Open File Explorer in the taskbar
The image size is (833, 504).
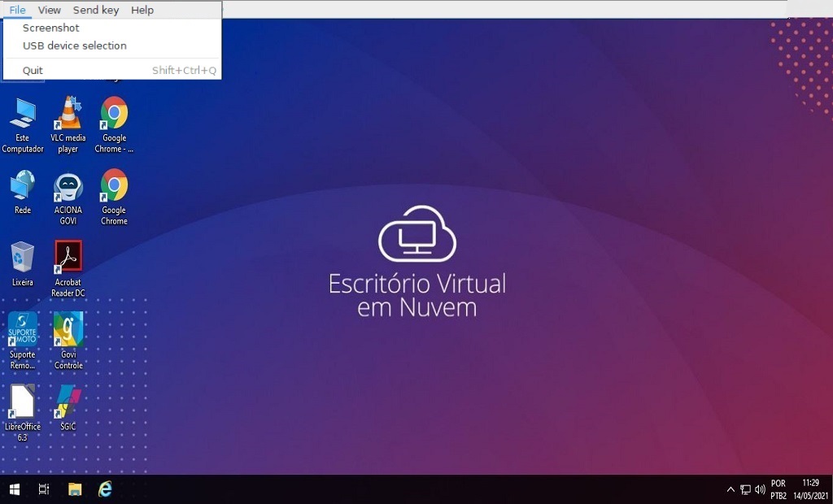[x=75, y=489]
